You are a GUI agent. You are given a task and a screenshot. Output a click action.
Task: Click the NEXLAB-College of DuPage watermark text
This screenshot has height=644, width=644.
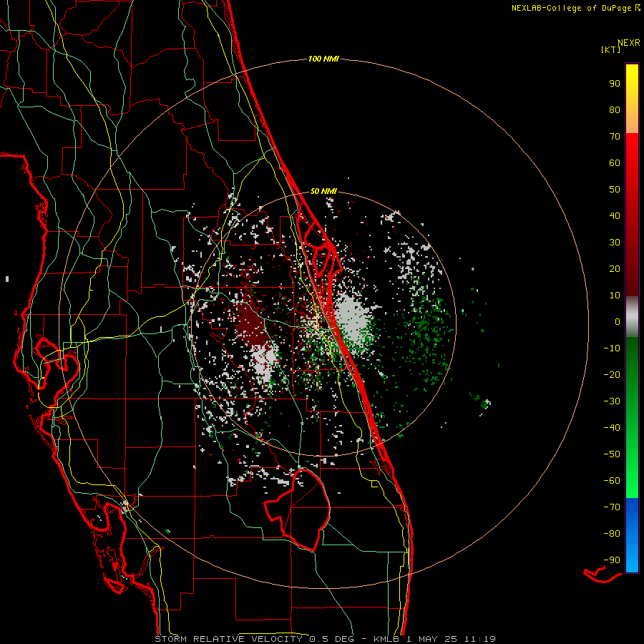[x=575, y=8]
